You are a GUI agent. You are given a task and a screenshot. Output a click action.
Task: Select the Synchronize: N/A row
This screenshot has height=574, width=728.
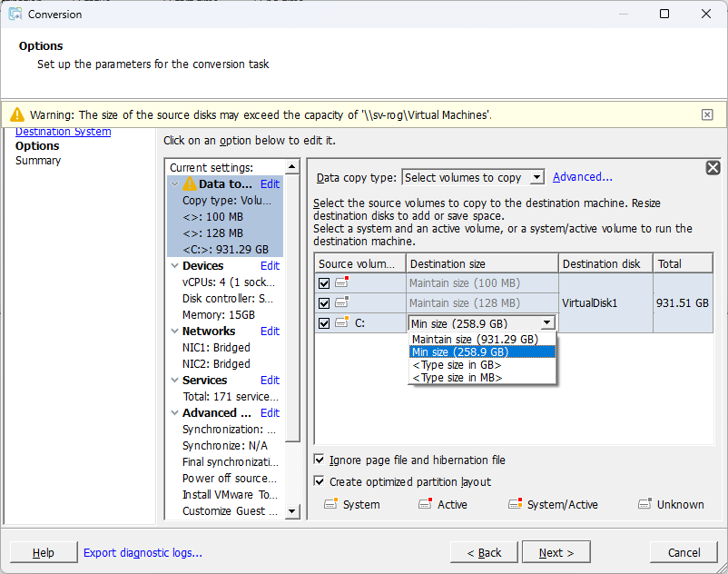pyautogui.click(x=225, y=445)
